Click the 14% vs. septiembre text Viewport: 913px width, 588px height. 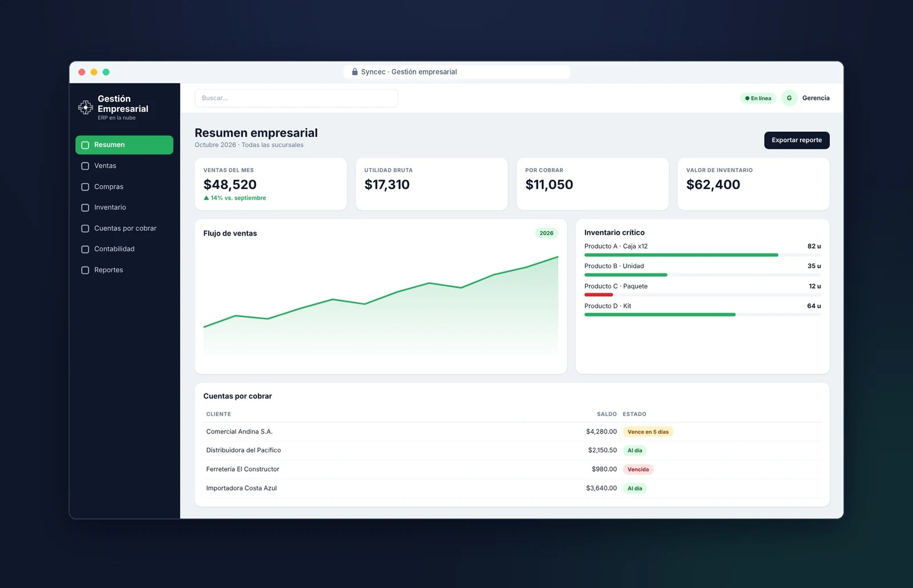[239, 198]
